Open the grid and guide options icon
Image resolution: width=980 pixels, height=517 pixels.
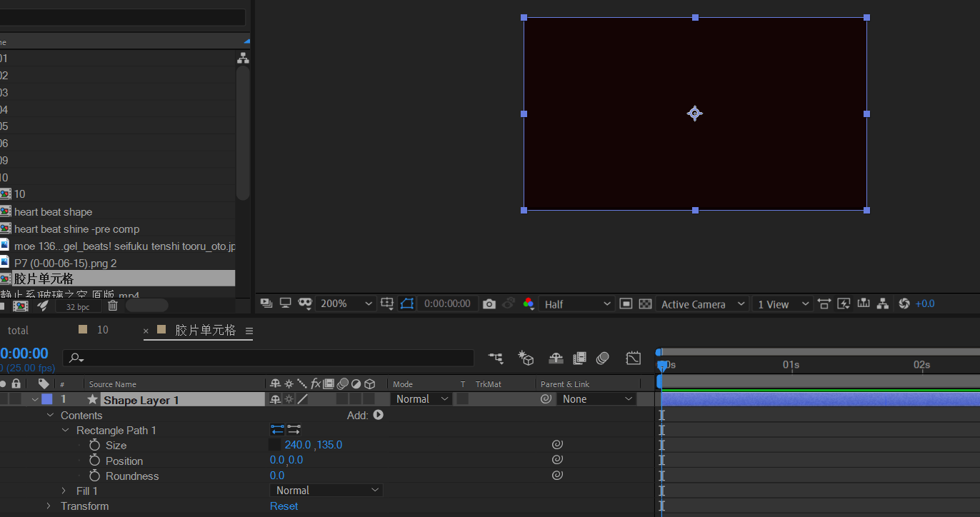click(387, 303)
